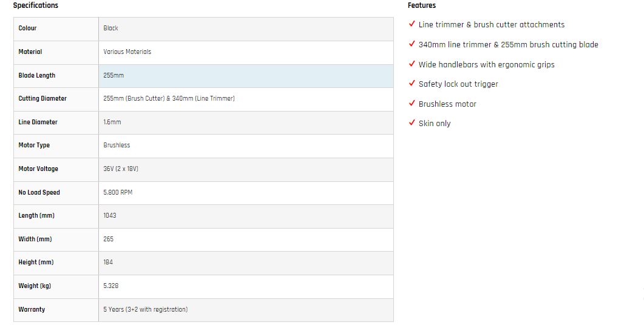The height and width of the screenshot is (325, 644).
Task: Click the Line Diameter 1.6mm value
Action: 112,122
